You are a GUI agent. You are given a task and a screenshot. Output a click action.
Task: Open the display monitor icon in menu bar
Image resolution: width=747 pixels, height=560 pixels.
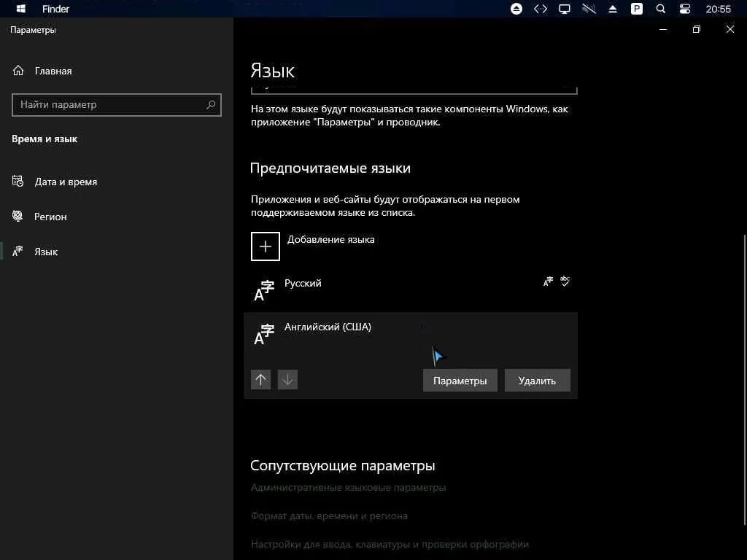pos(565,9)
